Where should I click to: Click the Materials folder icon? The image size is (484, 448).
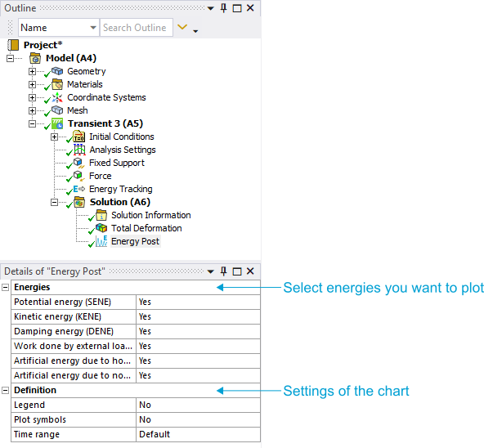pos(57,84)
